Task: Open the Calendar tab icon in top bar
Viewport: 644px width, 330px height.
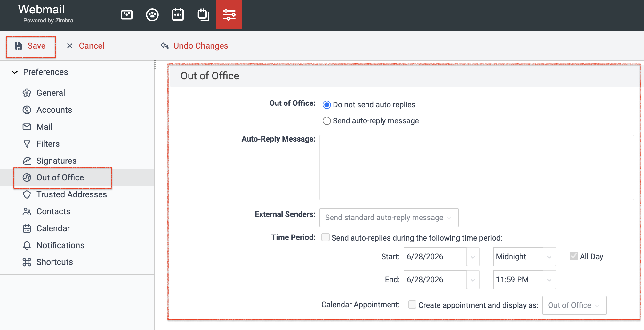Action: (x=178, y=15)
